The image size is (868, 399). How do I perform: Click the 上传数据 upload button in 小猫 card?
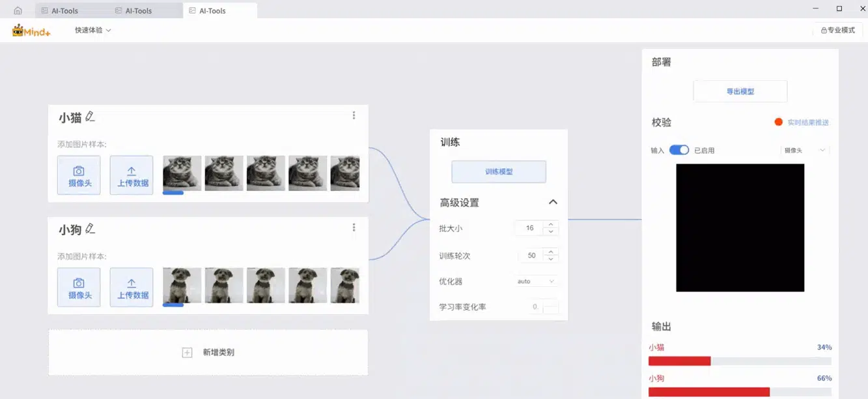[x=132, y=175]
